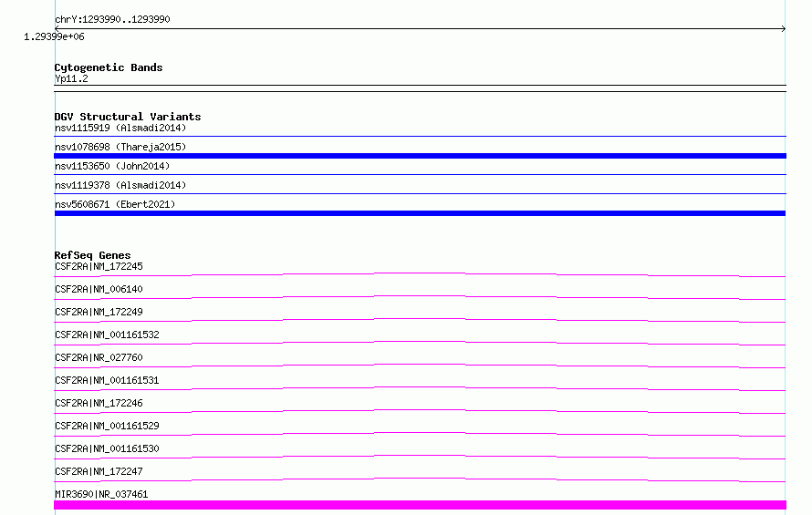
Task: Open transcript CSF2RA|NM_001161530
Action: 107,448
